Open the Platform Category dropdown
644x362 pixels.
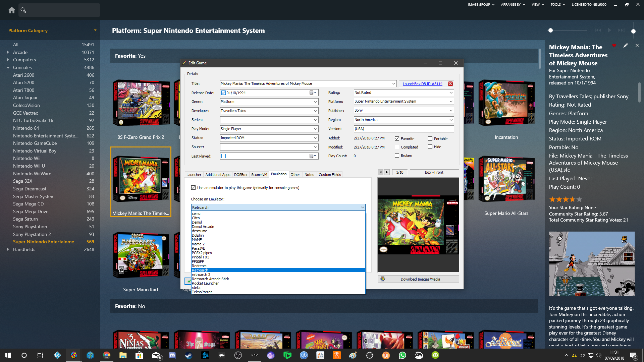pos(95,30)
